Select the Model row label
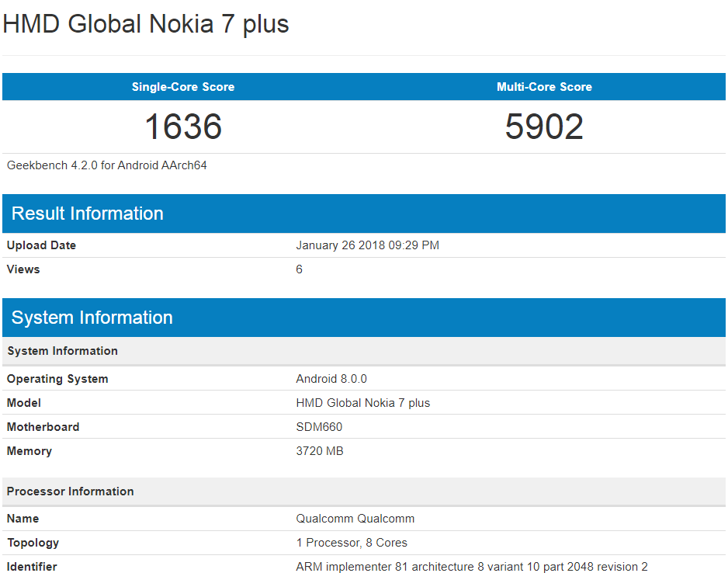The height and width of the screenshot is (573, 728). click(24, 403)
